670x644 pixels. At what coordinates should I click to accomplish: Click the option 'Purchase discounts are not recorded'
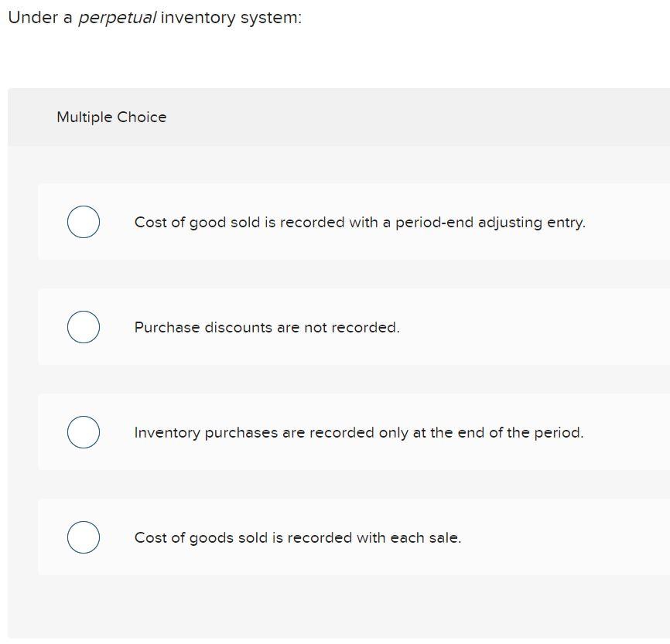(267, 327)
